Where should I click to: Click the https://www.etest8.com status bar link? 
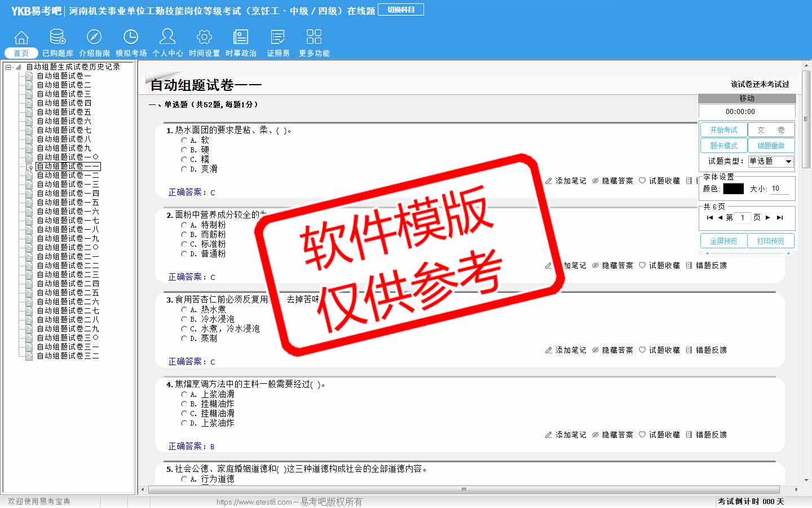[x=254, y=502]
